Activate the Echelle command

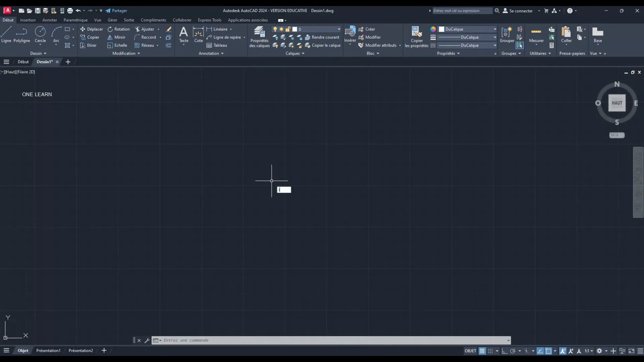coord(117,45)
